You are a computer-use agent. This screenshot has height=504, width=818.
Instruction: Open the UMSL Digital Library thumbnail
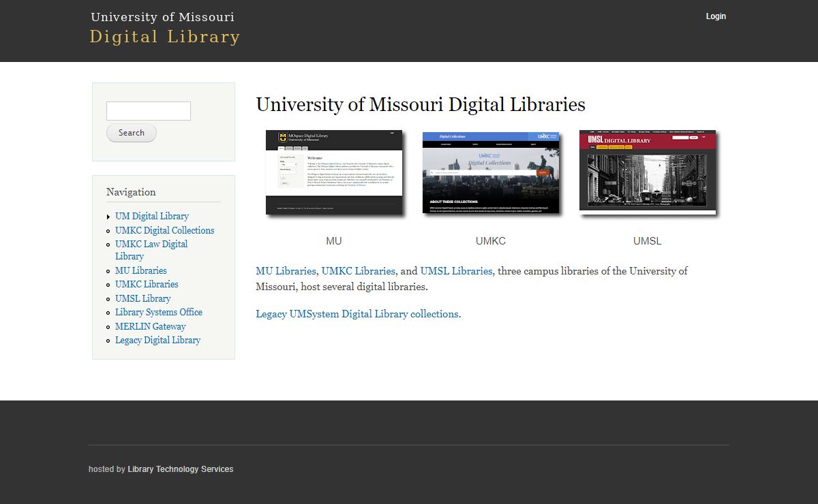pos(648,172)
